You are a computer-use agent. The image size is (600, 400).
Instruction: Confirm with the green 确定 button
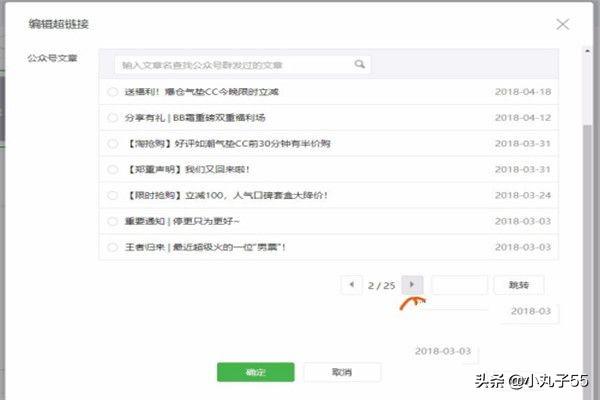point(256,372)
